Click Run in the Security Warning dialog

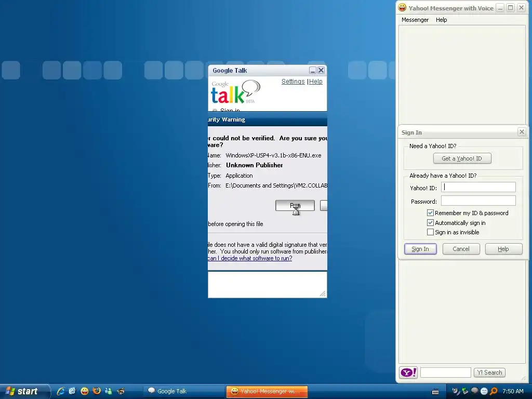(295, 206)
